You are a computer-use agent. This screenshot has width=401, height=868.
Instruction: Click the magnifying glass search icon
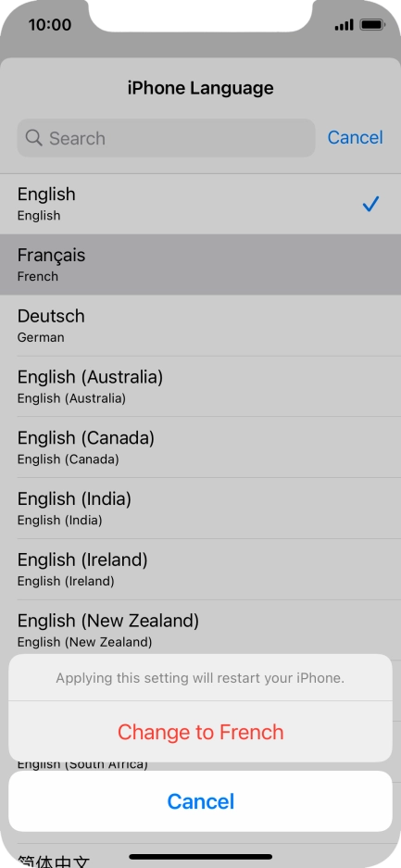pos(33,138)
